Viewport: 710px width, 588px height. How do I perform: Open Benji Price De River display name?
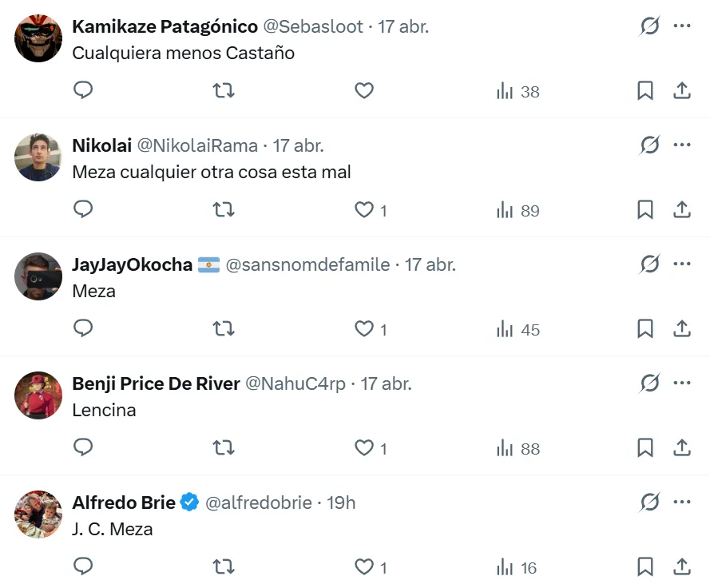tap(156, 383)
